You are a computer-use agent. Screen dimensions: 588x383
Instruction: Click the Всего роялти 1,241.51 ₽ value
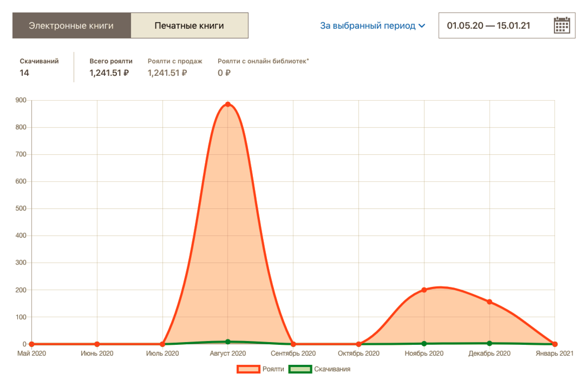(109, 73)
